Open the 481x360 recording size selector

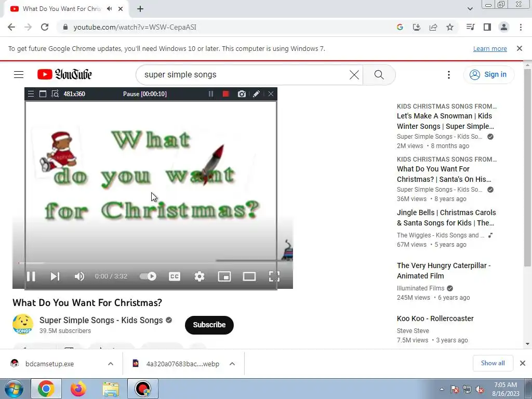tap(74, 94)
